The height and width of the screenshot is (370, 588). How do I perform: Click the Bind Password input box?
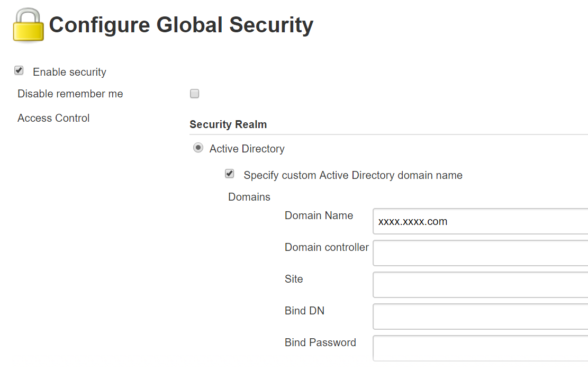coord(481,348)
